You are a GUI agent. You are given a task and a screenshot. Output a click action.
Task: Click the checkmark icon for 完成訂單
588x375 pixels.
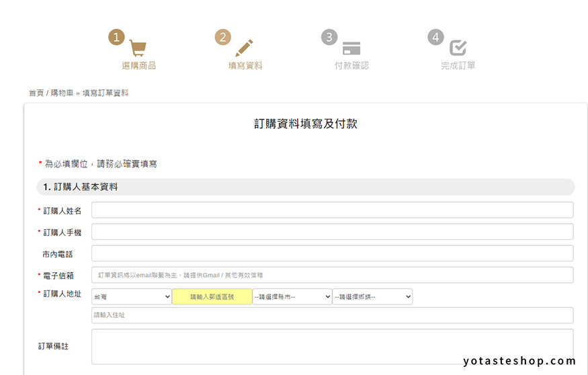pos(458,48)
